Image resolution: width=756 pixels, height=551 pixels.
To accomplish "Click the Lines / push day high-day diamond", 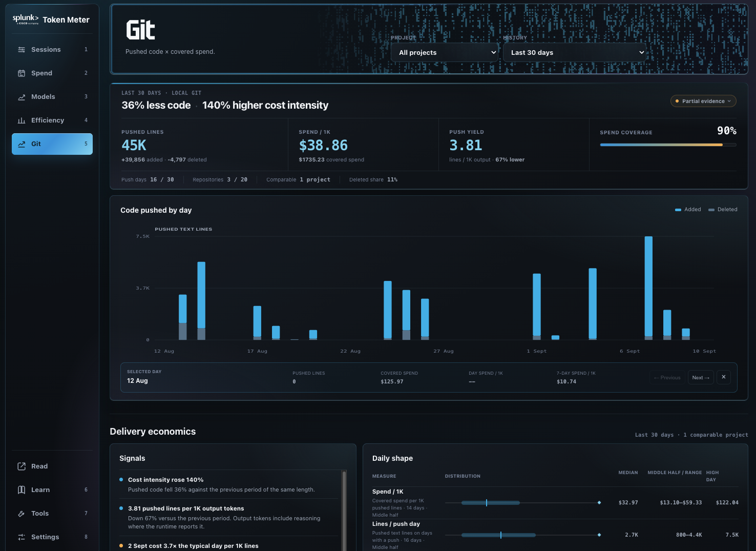I will coord(599,535).
